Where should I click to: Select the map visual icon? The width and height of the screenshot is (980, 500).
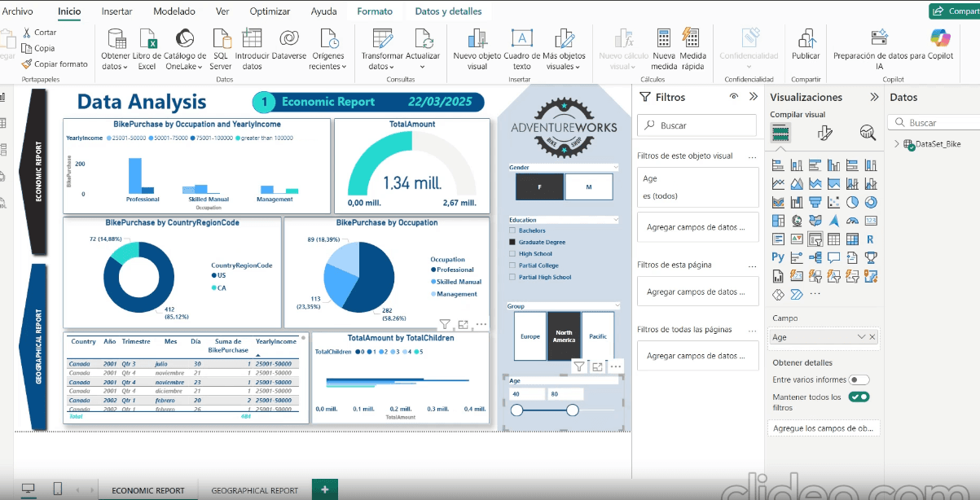point(796,220)
